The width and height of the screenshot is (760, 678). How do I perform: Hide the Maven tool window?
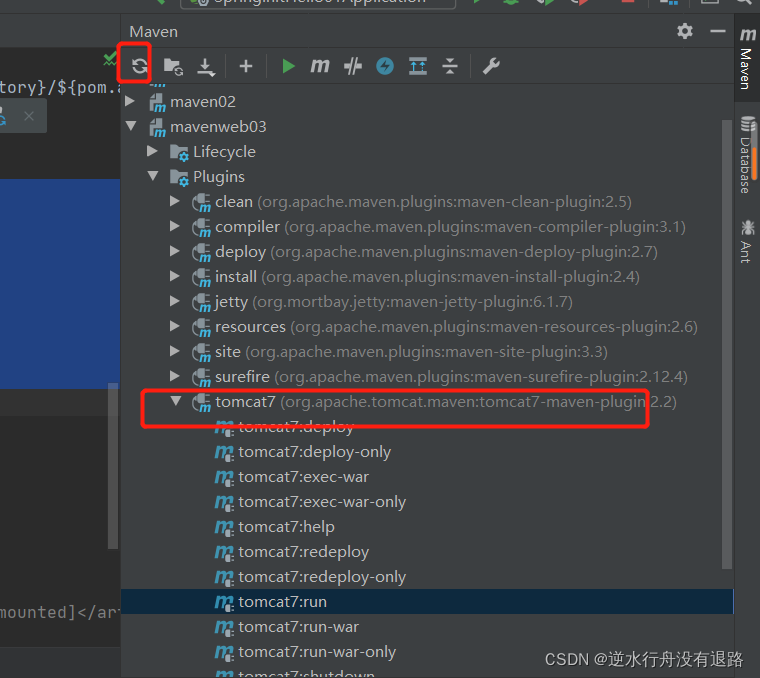coord(717,32)
